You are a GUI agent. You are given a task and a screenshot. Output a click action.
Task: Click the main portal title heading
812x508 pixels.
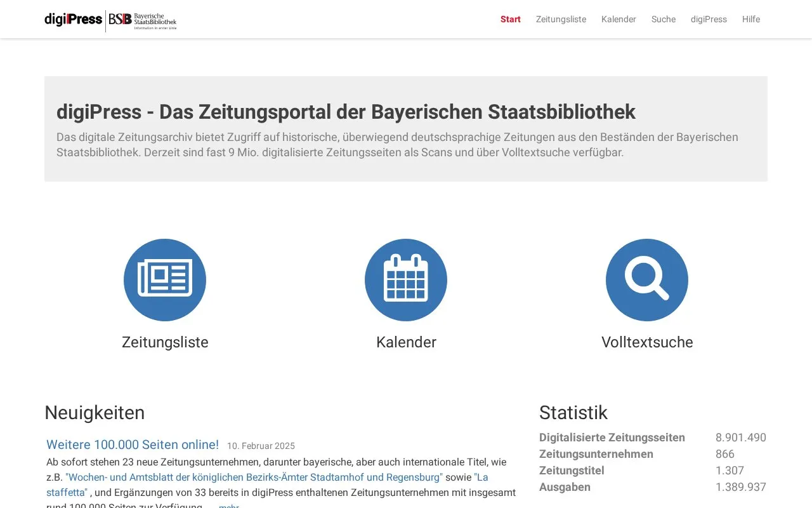[x=346, y=112]
